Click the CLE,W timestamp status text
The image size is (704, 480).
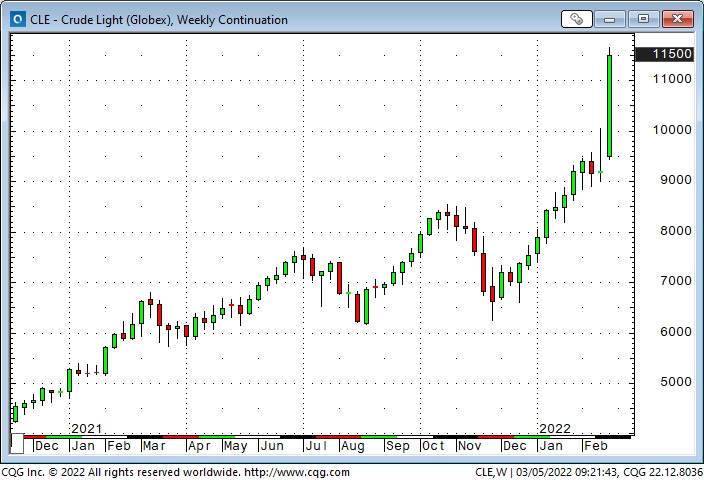pos(589,472)
